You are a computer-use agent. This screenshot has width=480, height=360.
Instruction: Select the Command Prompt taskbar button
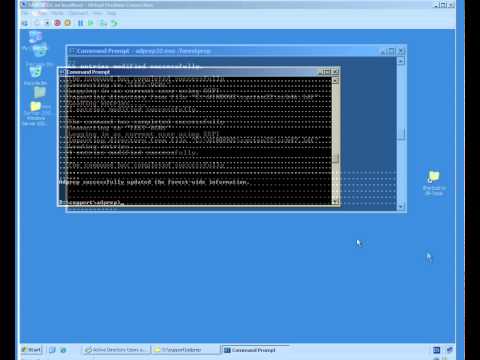pyautogui.click(x=255, y=350)
